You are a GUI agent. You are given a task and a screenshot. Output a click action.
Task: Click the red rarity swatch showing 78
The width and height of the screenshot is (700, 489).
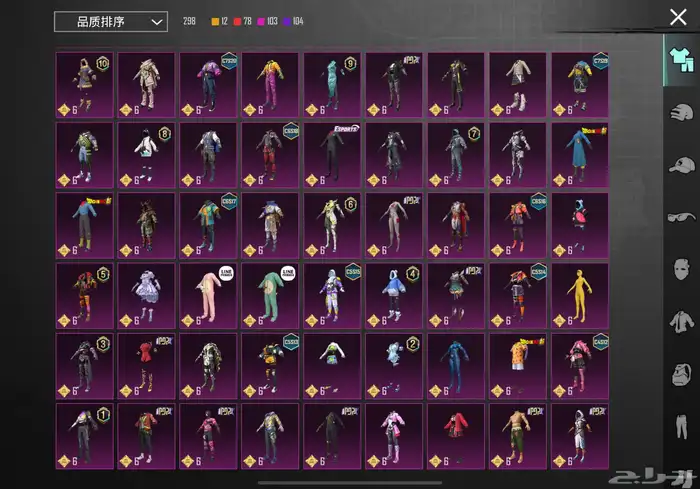pyautogui.click(x=237, y=21)
